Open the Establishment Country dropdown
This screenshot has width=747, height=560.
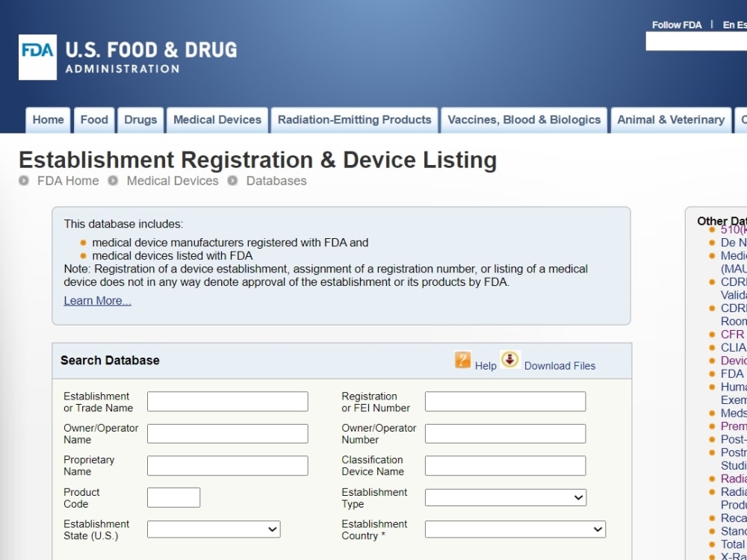pos(514,529)
